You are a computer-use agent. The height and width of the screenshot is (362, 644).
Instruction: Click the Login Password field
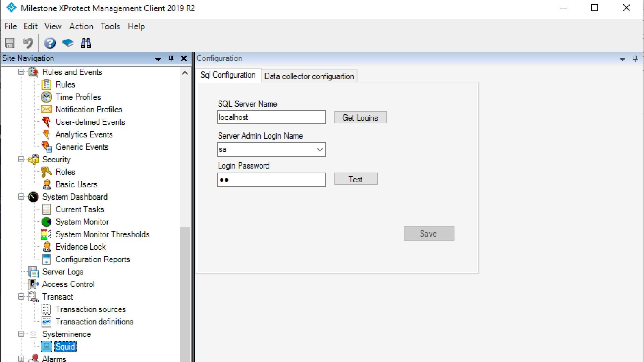tap(271, 180)
